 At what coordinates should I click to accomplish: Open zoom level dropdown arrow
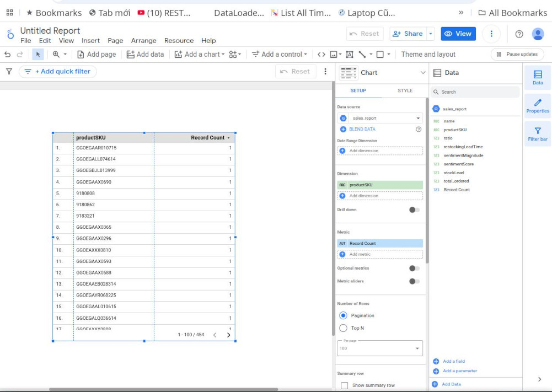[65, 54]
